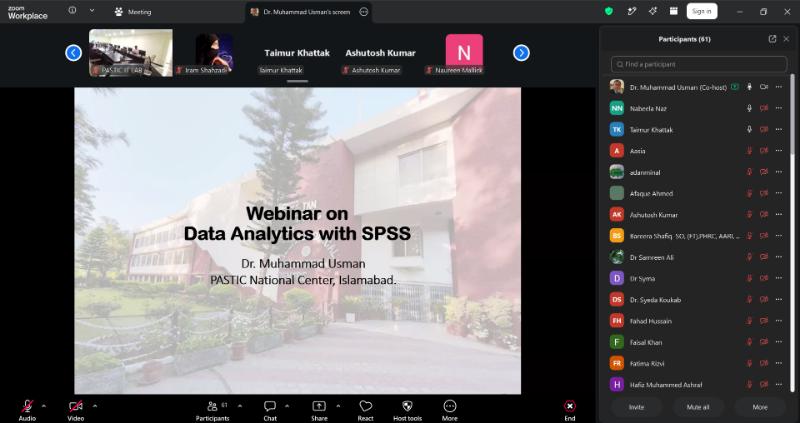Click Dr Samreen Ali's muted mic icon
Viewport: 800px width, 423px height.
[x=749, y=257]
